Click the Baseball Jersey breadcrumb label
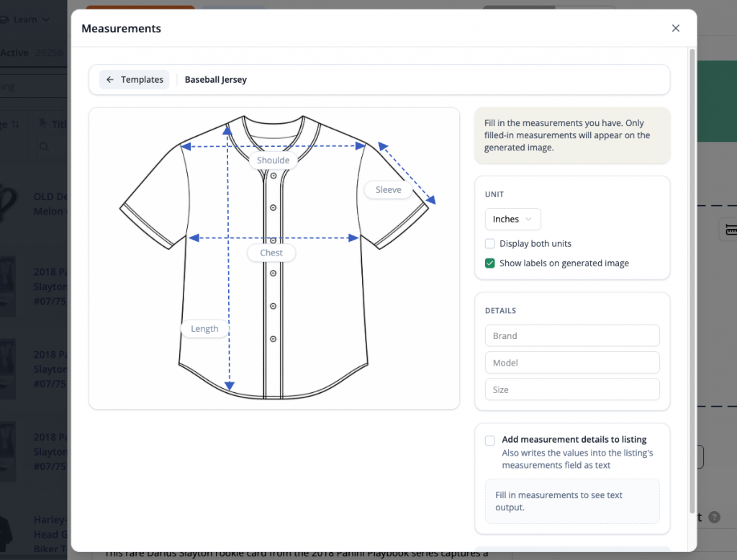Viewport: 737px width, 560px height. click(216, 79)
